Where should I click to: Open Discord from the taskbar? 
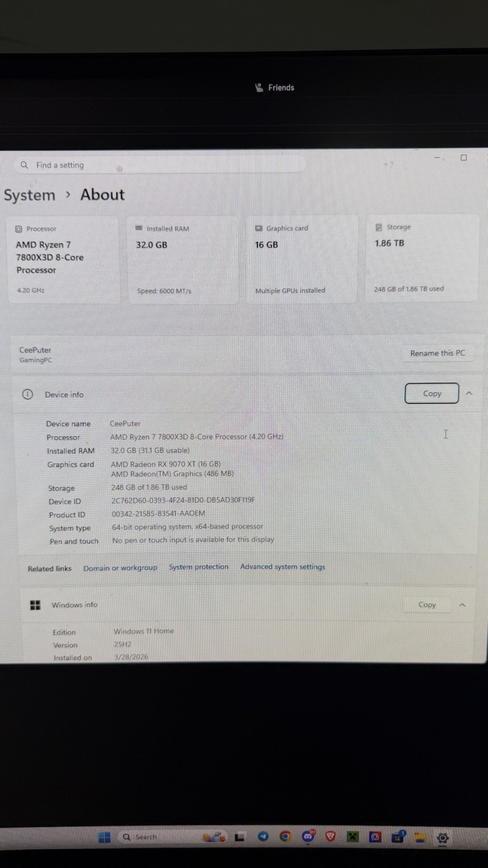[309, 836]
